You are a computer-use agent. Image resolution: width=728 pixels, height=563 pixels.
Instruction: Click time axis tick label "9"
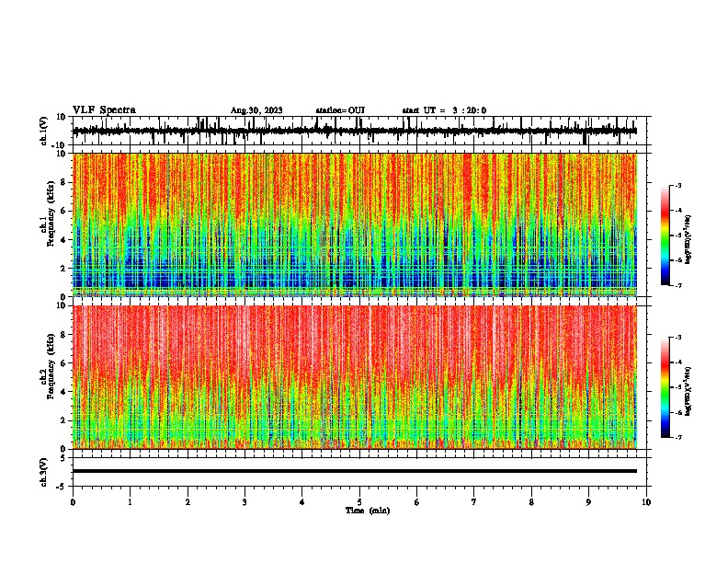588,502
